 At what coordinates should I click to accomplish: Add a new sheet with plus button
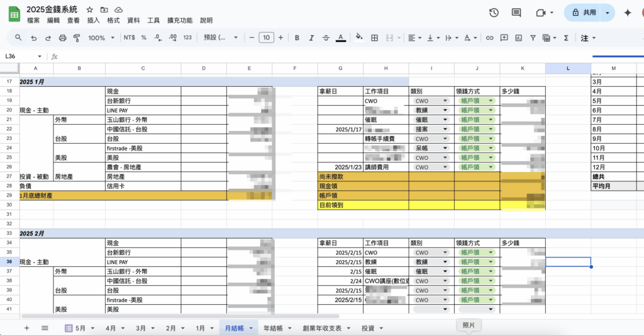pos(26,328)
